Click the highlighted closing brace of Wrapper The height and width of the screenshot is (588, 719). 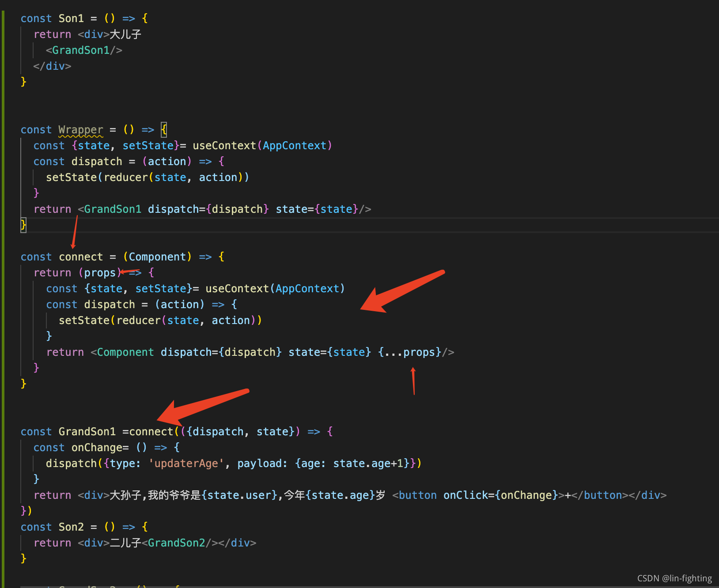point(23,225)
